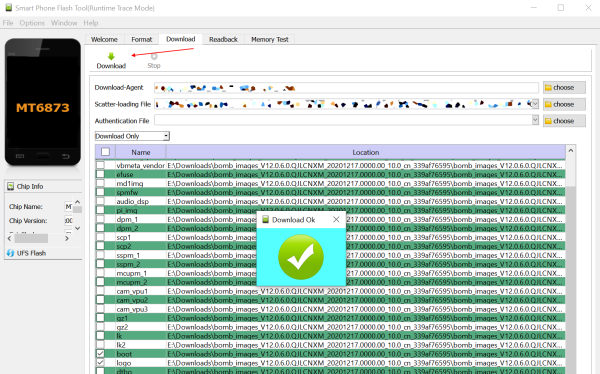Viewport: 600px width, 374px height.
Task: Toggle the select-all checkbox in table header
Action: pyautogui.click(x=105, y=152)
